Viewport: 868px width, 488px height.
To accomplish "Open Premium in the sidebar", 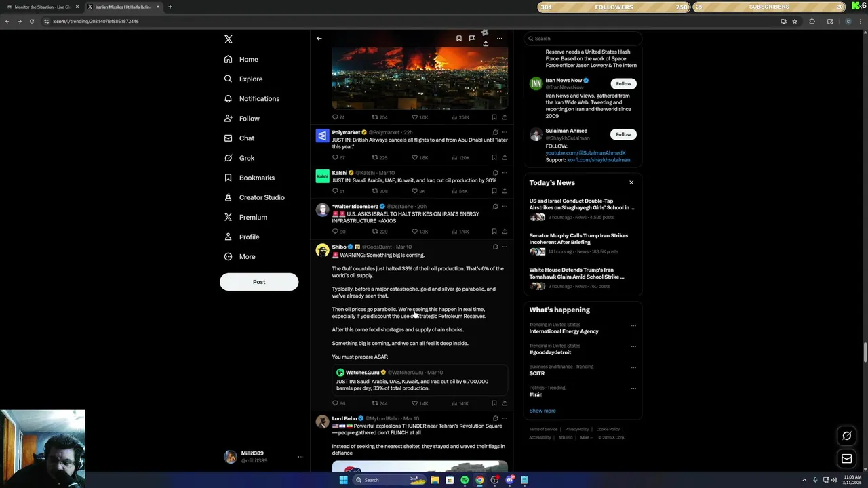I will [245, 217].
